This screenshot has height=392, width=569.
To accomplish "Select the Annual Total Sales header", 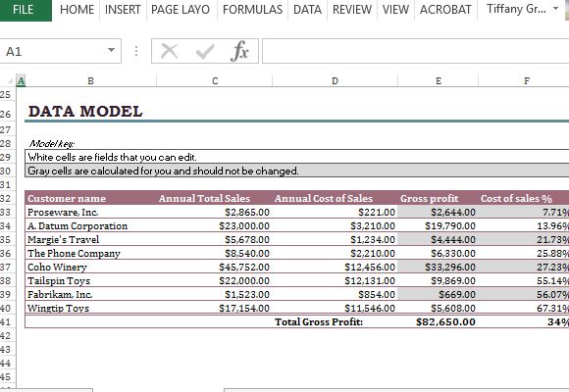I will (214, 198).
